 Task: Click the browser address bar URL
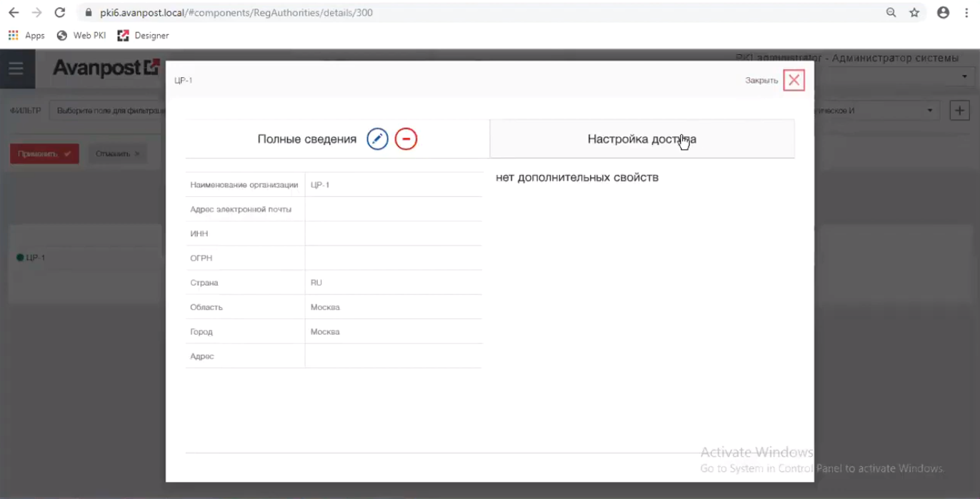pyautogui.click(x=236, y=13)
